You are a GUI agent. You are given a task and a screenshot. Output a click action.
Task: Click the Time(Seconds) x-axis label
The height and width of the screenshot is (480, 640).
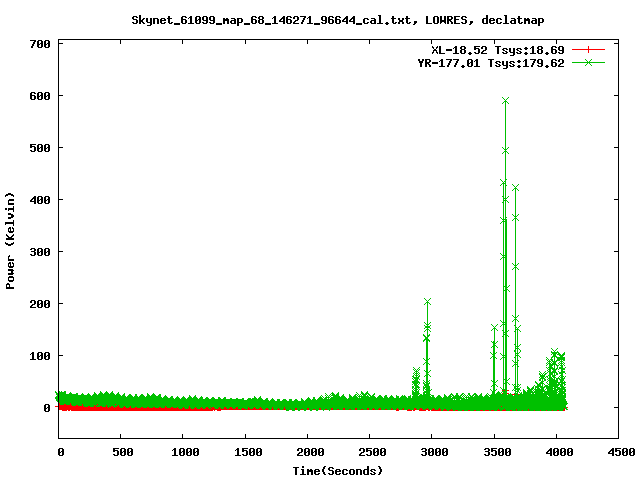click(x=338, y=470)
